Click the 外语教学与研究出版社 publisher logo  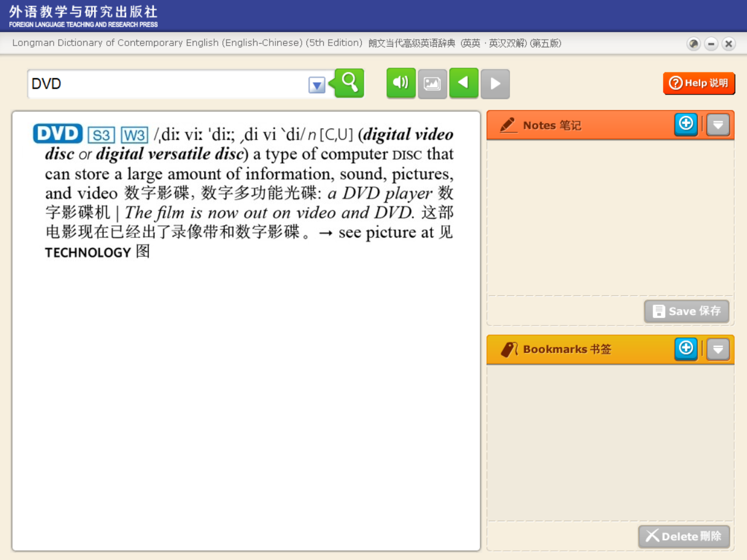pos(83,16)
